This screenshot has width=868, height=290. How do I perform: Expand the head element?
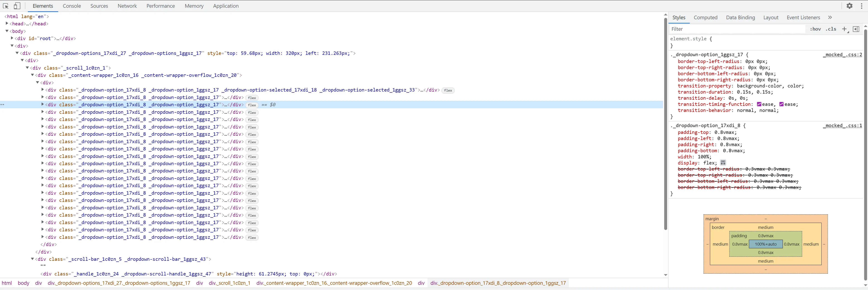tap(7, 23)
